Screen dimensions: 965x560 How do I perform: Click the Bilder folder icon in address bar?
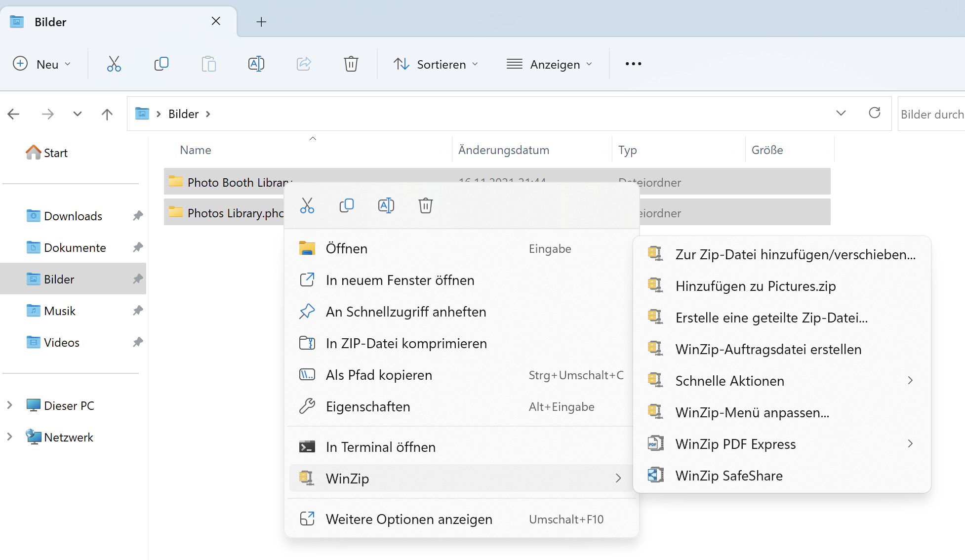tap(142, 114)
